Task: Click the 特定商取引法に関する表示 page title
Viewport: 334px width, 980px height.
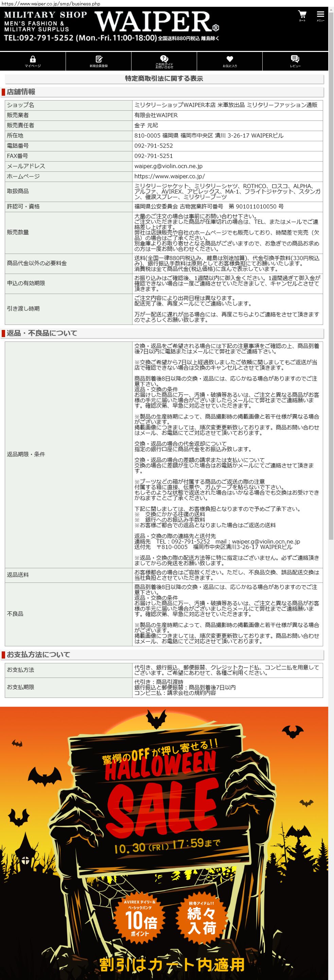Action: tap(164, 79)
